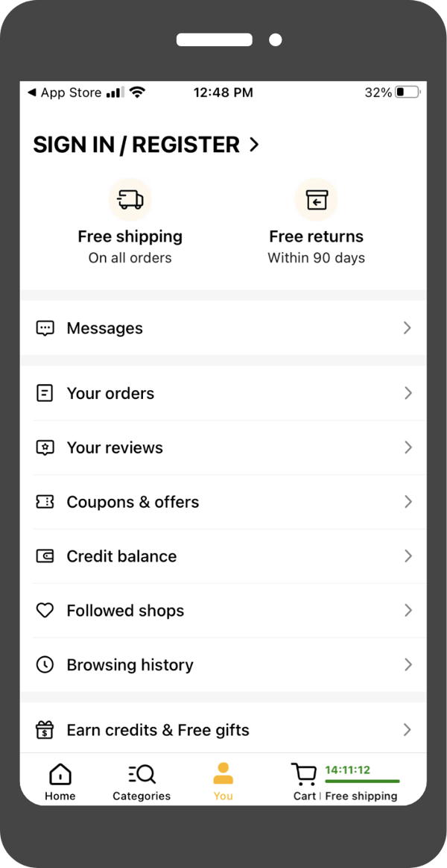Expand the Coupons & offers chevron
This screenshot has width=447, height=868.
(x=407, y=502)
